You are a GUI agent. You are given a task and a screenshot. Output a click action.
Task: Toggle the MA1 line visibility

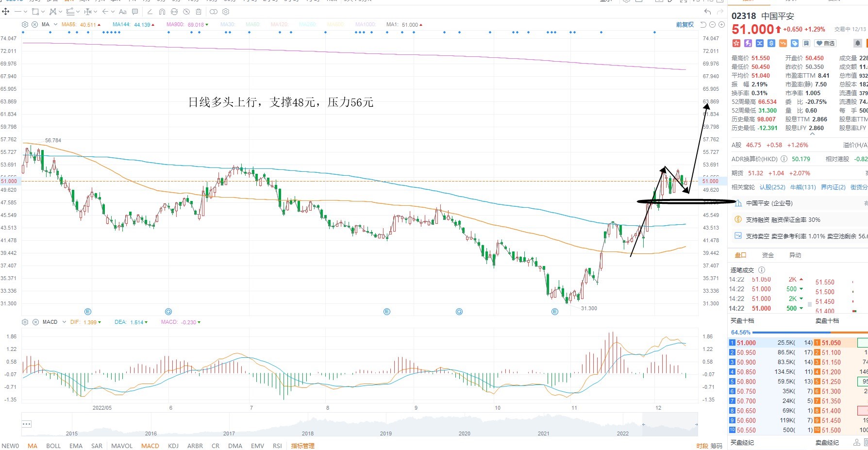(404, 25)
